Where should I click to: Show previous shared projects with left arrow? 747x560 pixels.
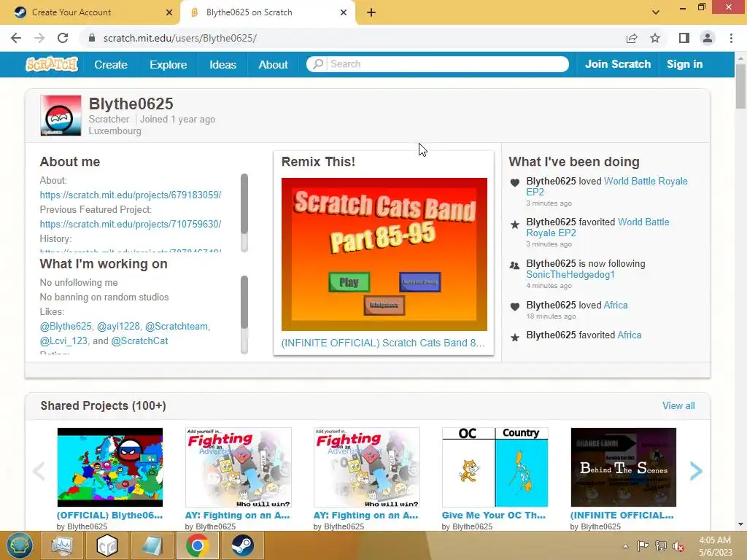[x=39, y=471]
